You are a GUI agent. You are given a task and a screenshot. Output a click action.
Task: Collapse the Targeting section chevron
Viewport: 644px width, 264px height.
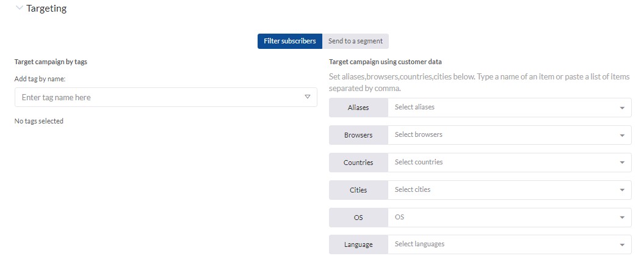click(x=19, y=8)
